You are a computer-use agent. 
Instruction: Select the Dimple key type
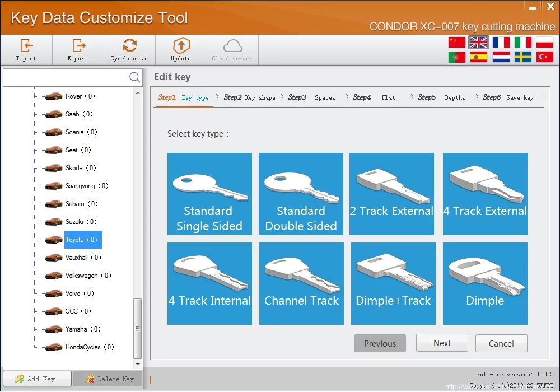click(x=485, y=283)
